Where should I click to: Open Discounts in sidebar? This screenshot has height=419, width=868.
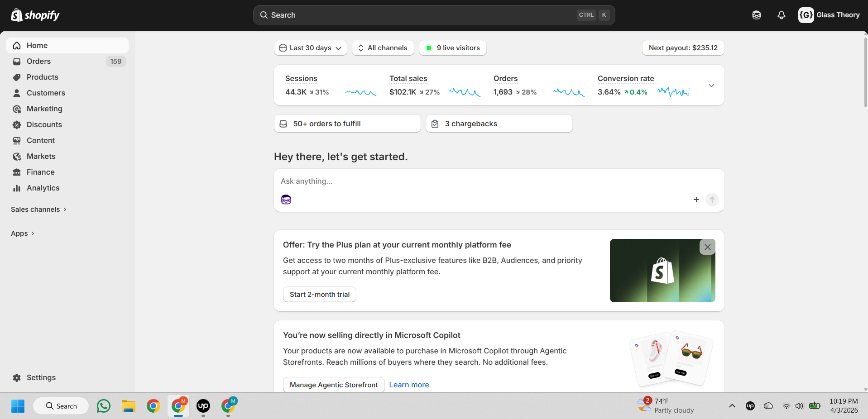click(67, 124)
